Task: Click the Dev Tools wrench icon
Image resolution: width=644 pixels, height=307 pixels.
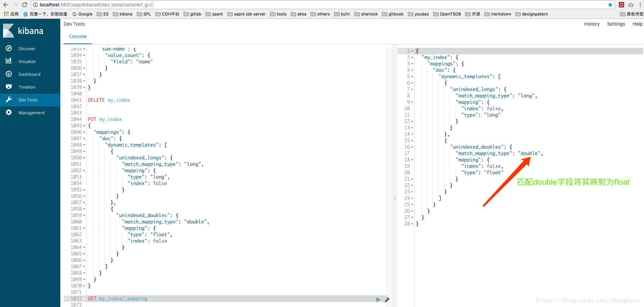Action: click(x=9, y=99)
